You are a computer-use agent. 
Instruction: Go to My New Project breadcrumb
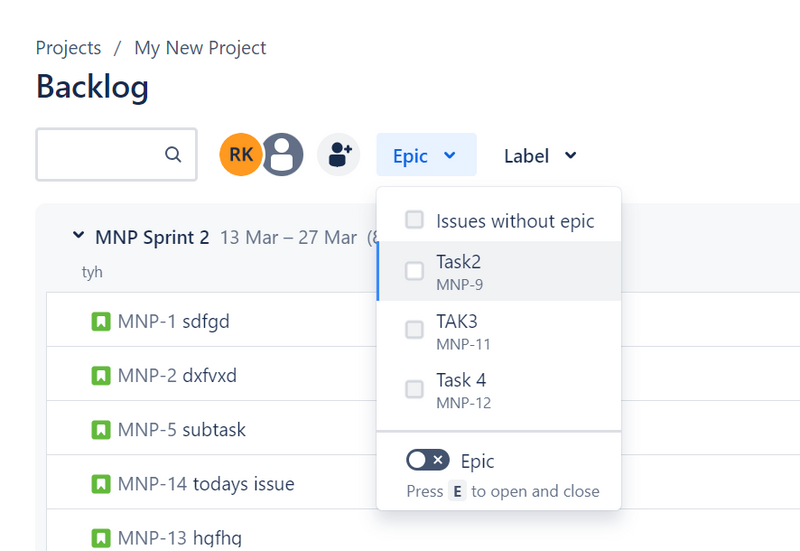(x=200, y=48)
